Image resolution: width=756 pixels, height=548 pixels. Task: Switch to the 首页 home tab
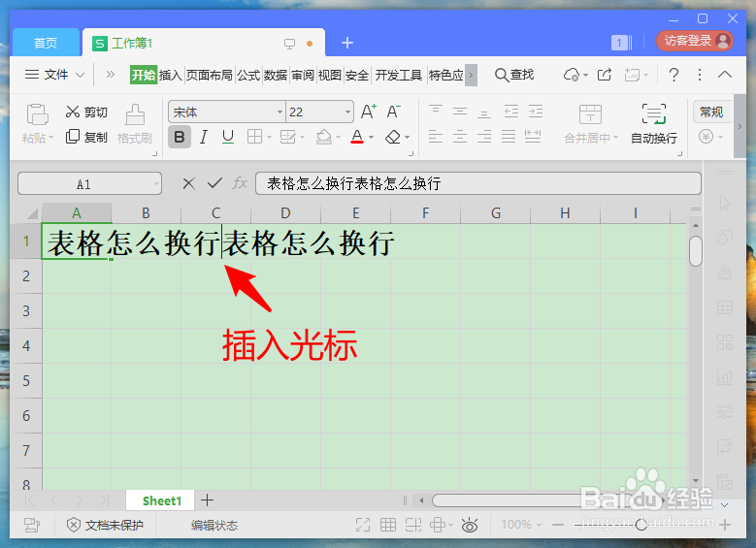coord(46,43)
